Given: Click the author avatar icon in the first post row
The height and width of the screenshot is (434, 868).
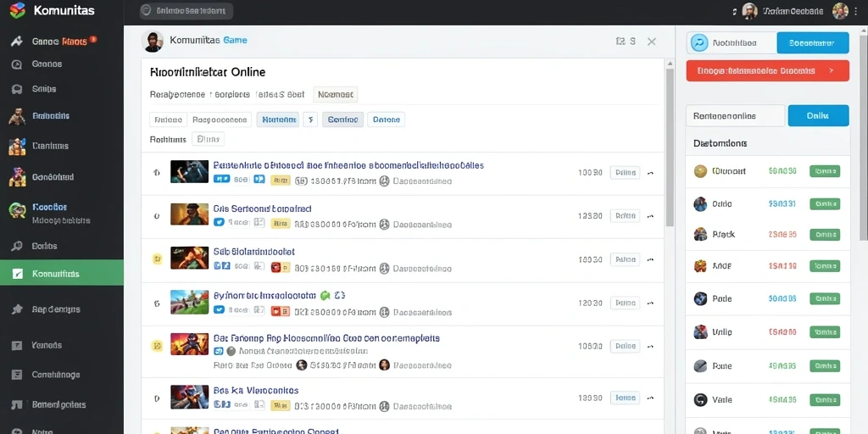Looking at the screenshot, I should (x=384, y=181).
